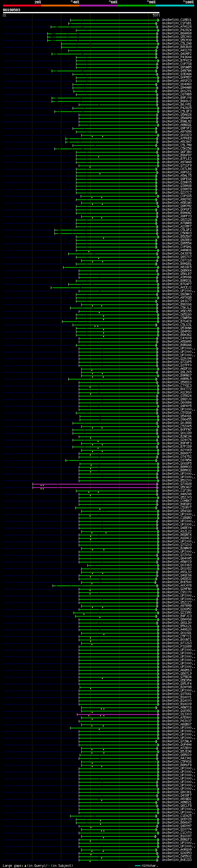Viewport: 197px width, 868px height.
Task: Select hit UniRef100_Q03363
Action: point(176,565)
